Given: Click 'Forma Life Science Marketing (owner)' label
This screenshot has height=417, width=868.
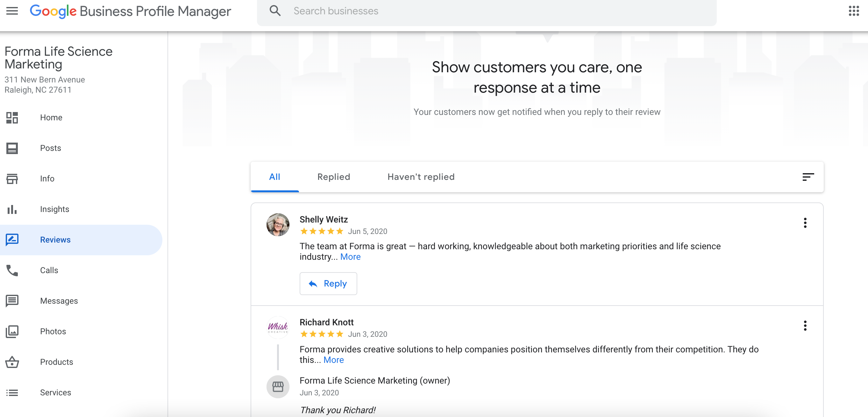Looking at the screenshot, I should coord(375,381).
